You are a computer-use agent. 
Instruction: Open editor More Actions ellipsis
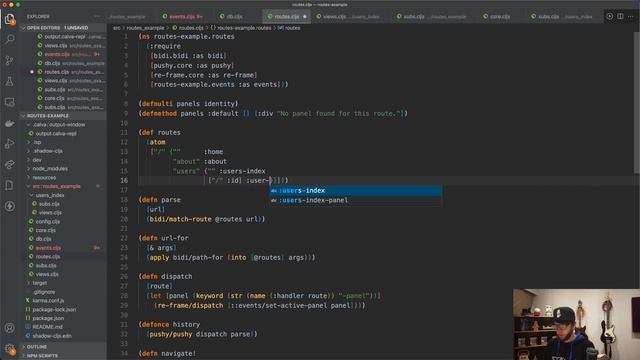tap(631, 16)
